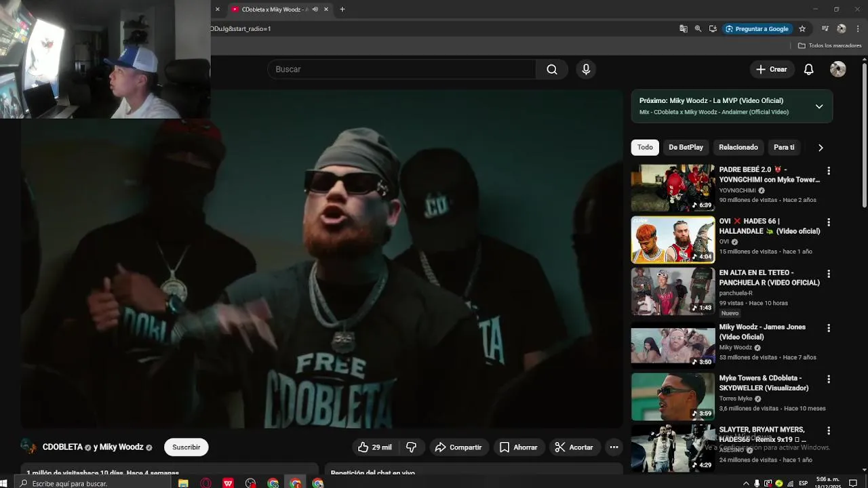
Task: Select the Todo filter chip
Action: coord(645,147)
